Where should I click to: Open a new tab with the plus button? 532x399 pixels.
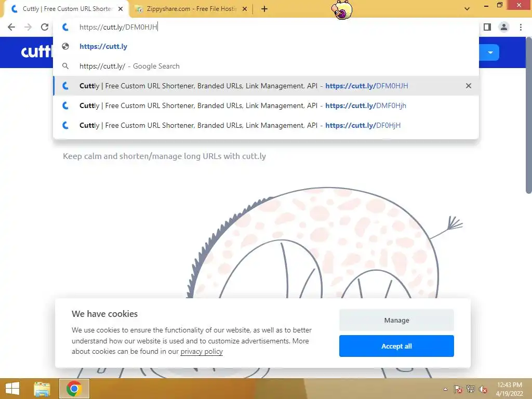click(264, 9)
